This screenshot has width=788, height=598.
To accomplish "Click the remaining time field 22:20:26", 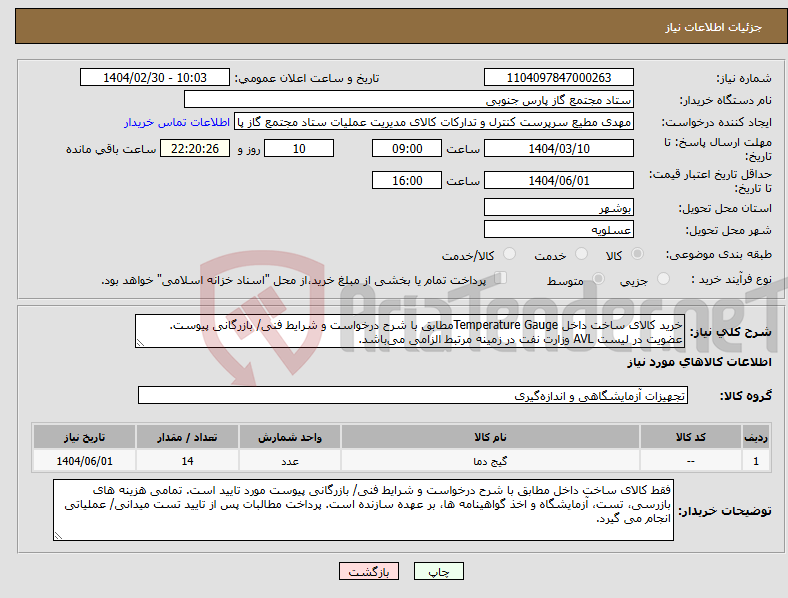I will [x=195, y=148].
